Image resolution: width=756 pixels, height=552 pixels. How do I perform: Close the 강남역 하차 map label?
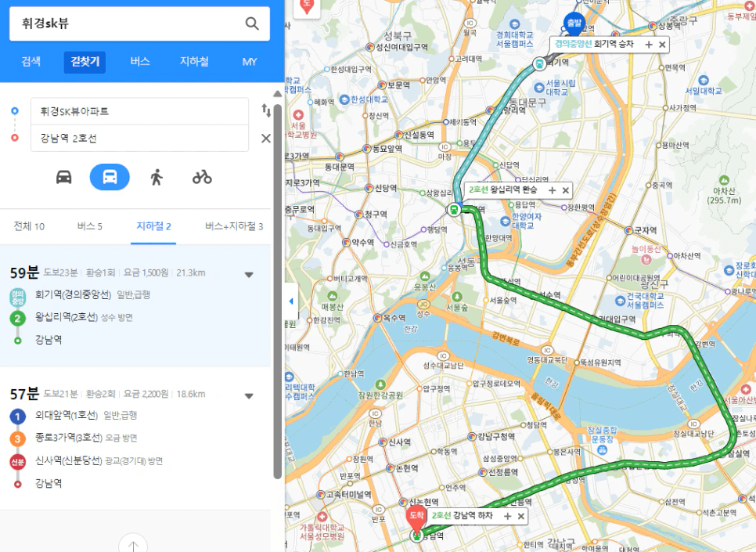[520, 516]
